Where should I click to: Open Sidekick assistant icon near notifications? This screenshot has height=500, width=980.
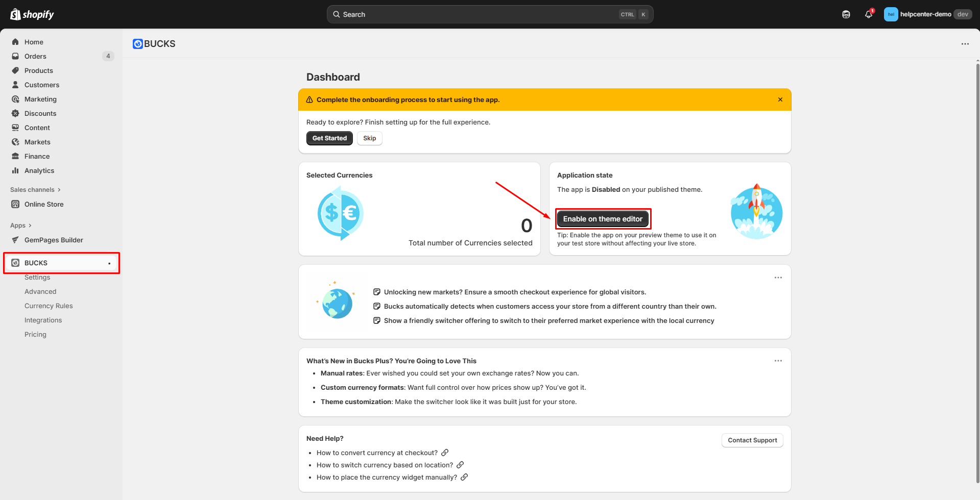(x=846, y=14)
